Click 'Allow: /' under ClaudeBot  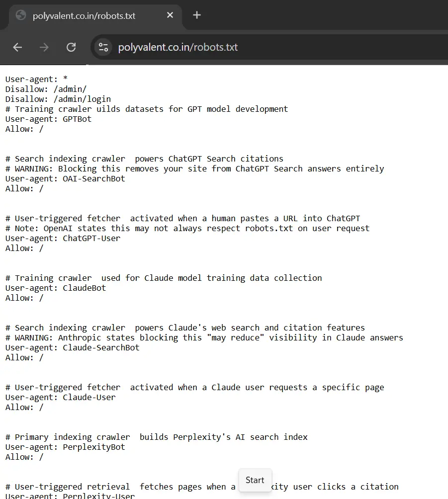pyautogui.click(x=24, y=298)
